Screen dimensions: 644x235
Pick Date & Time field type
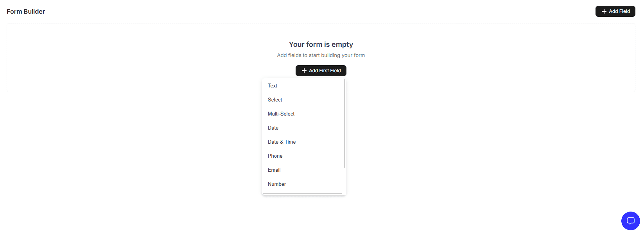pyautogui.click(x=282, y=142)
